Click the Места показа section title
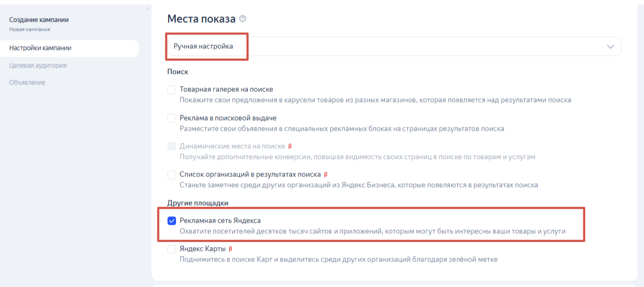644x287 pixels. tap(201, 19)
